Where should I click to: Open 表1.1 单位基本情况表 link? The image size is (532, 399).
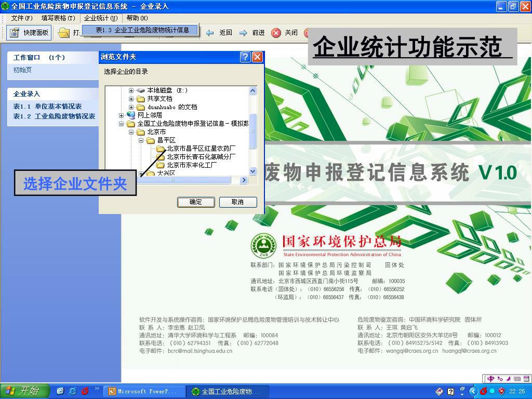(47, 106)
